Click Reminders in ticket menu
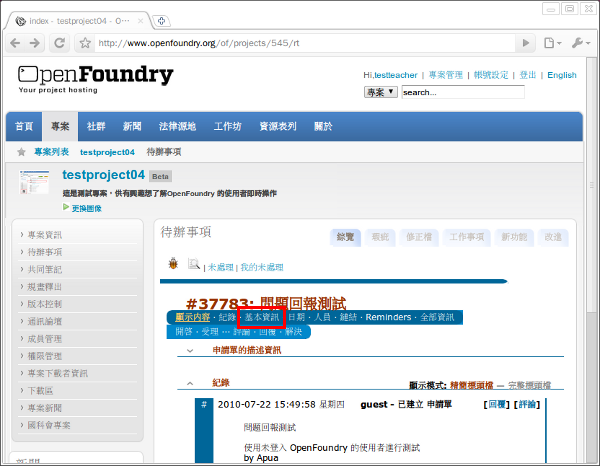This screenshot has height=466, width=600. click(388, 317)
